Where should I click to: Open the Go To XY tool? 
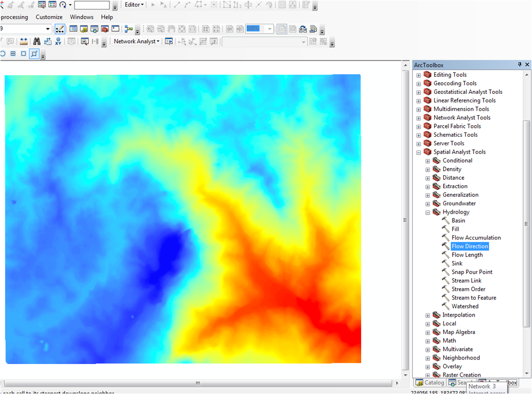57,41
